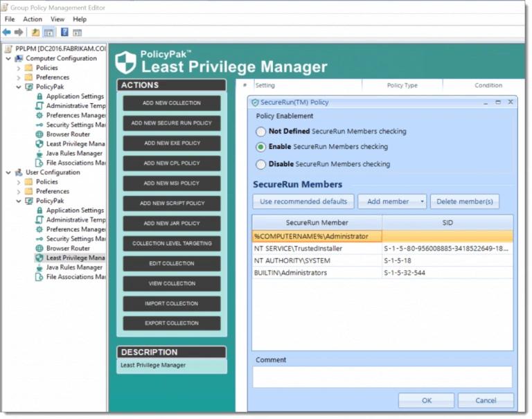
Task: Select the NT AUTHORITY\SYSTEM member row
Action: coord(382,260)
